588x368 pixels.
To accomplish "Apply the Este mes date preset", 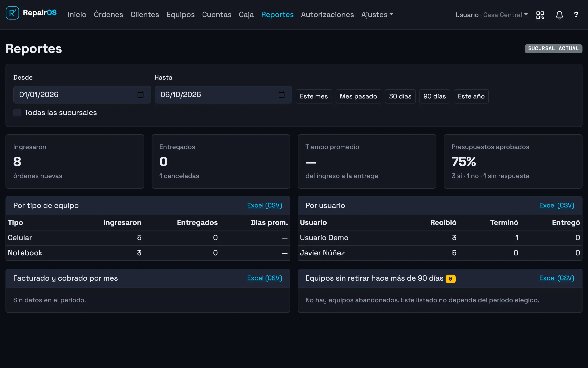I will 314,96.
